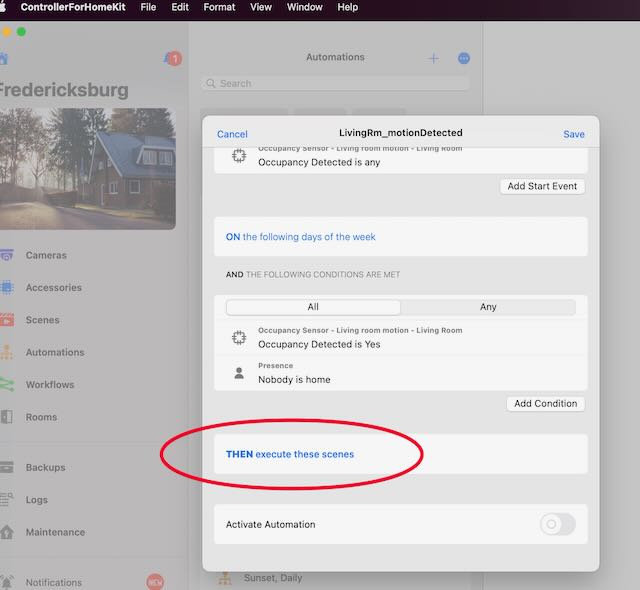Open the Logs list icon
Image resolution: width=640 pixels, height=590 pixels.
(x=7, y=499)
